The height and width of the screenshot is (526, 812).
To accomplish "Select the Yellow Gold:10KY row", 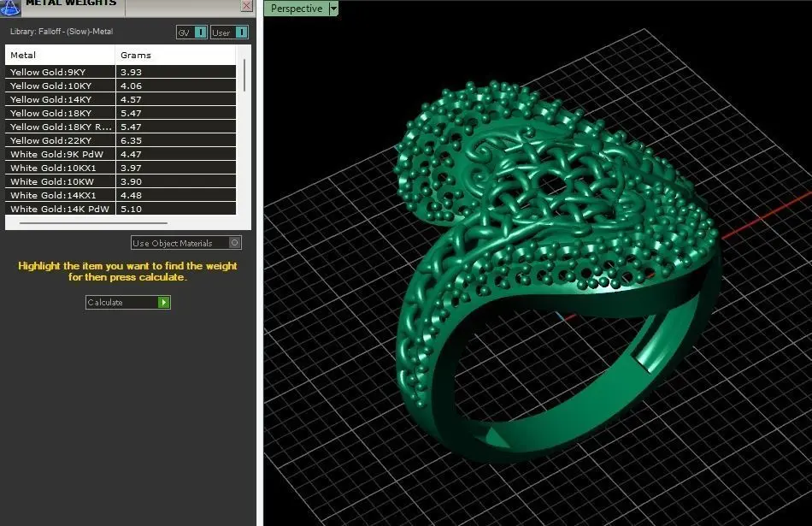I will [121, 86].
